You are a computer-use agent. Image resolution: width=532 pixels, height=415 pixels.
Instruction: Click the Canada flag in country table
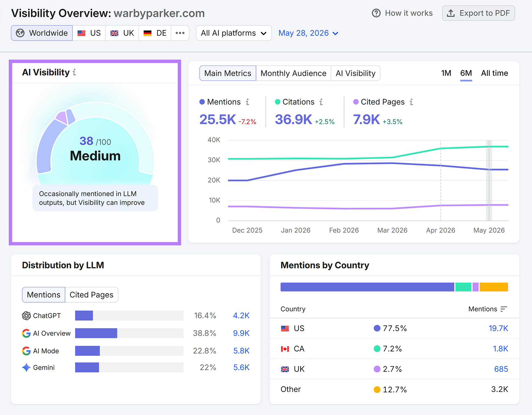(x=285, y=349)
